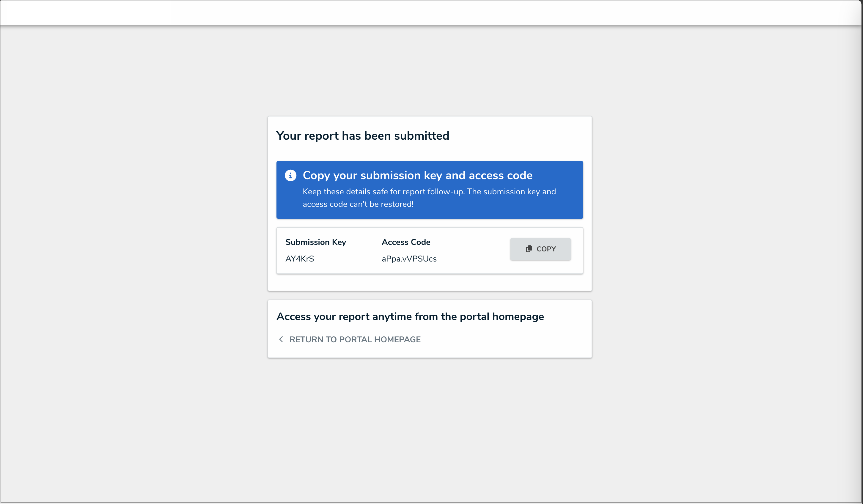Click the banner title Copy your submission key
Screen dimensions: 863x504
417,175
